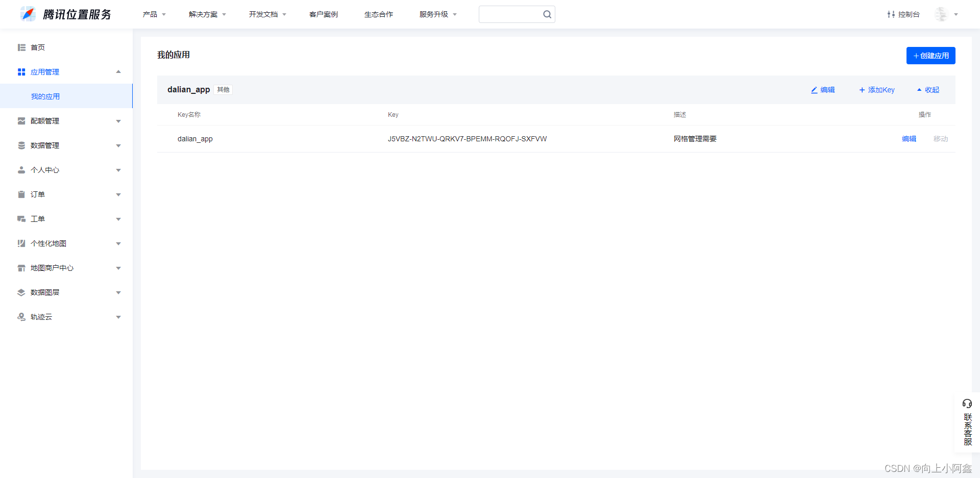Click the 应用管理 grid icon
The width and height of the screenshot is (980, 478).
pos(21,72)
